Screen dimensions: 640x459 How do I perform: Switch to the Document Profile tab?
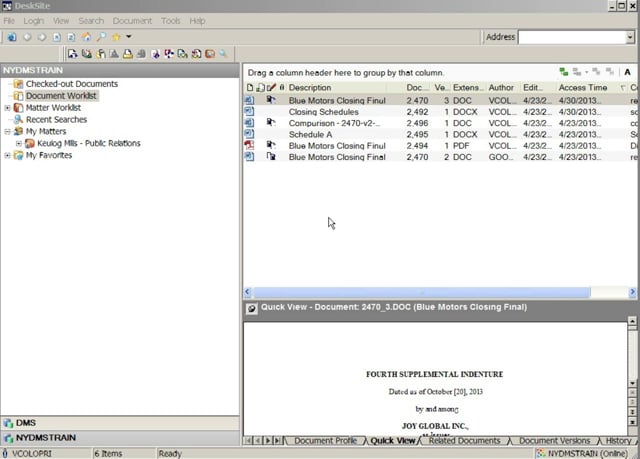pos(325,441)
